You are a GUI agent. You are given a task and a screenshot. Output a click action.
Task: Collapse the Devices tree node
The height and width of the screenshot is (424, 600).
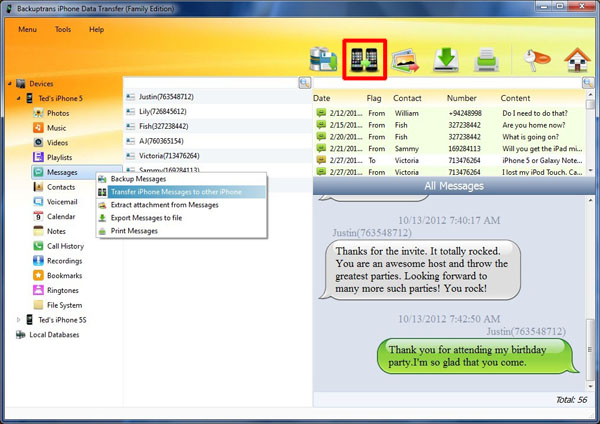click(10, 83)
